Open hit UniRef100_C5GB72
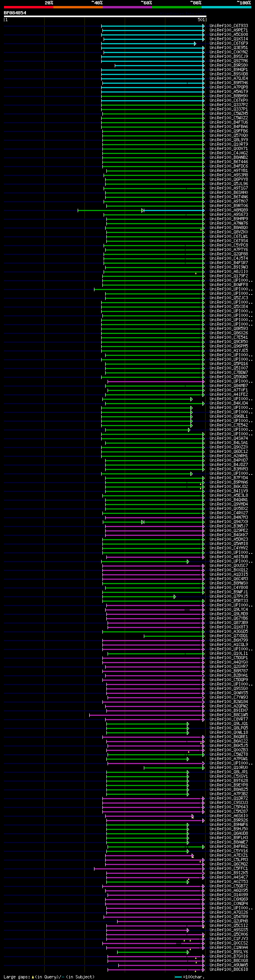Image resolution: width=255 pixels, height=980 pixels. click(x=229, y=886)
